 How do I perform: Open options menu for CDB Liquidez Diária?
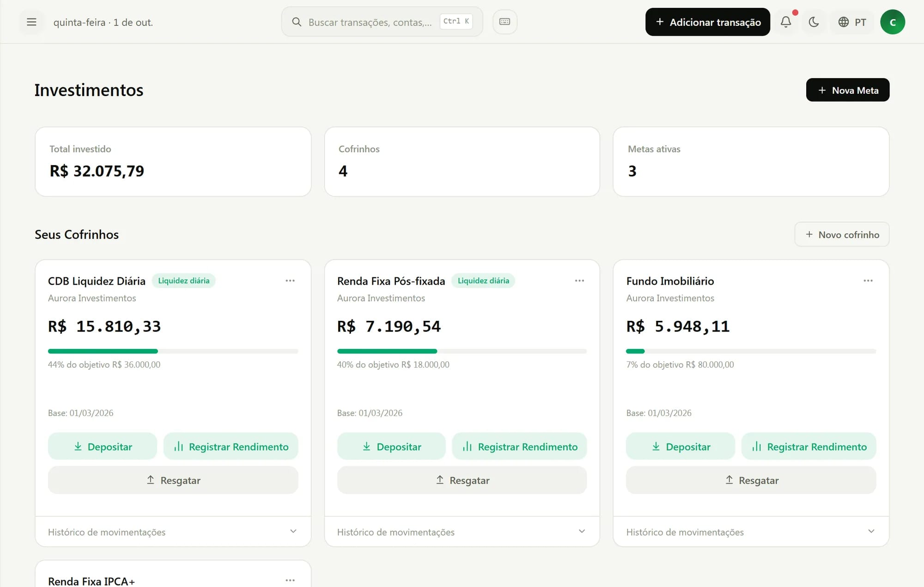[290, 281]
